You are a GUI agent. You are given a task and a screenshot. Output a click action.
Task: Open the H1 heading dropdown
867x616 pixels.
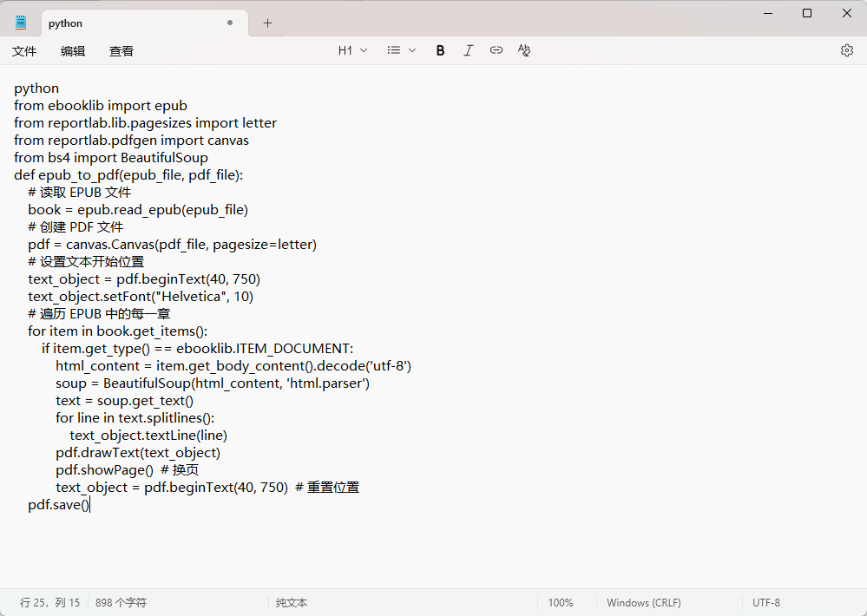352,50
